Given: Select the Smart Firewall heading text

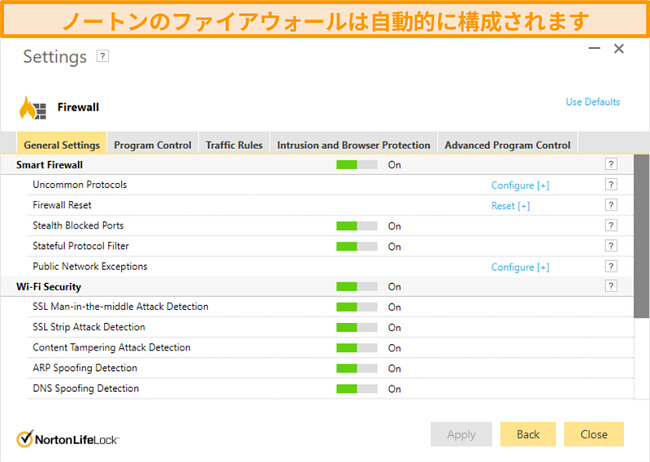Looking at the screenshot, I should point(49,165).
